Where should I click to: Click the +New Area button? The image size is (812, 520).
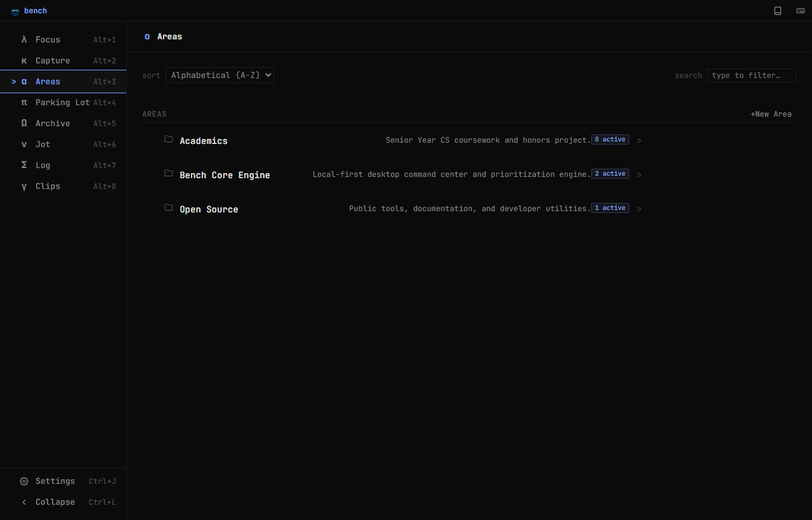[771, 114]
